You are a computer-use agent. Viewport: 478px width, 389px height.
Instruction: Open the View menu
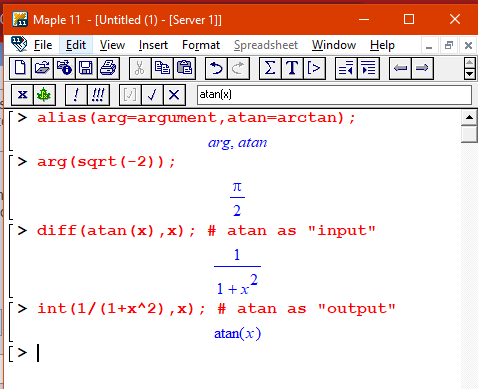(112, 45)
